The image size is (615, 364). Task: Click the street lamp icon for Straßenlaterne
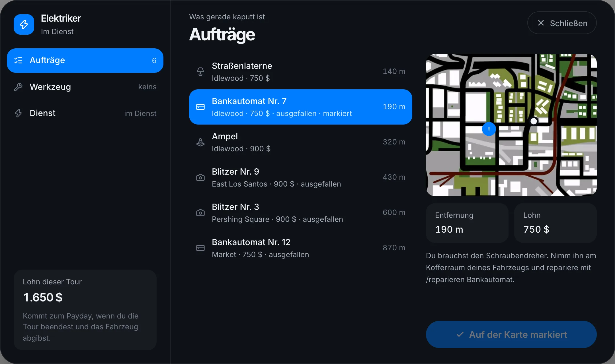click(x=200, y=72)
